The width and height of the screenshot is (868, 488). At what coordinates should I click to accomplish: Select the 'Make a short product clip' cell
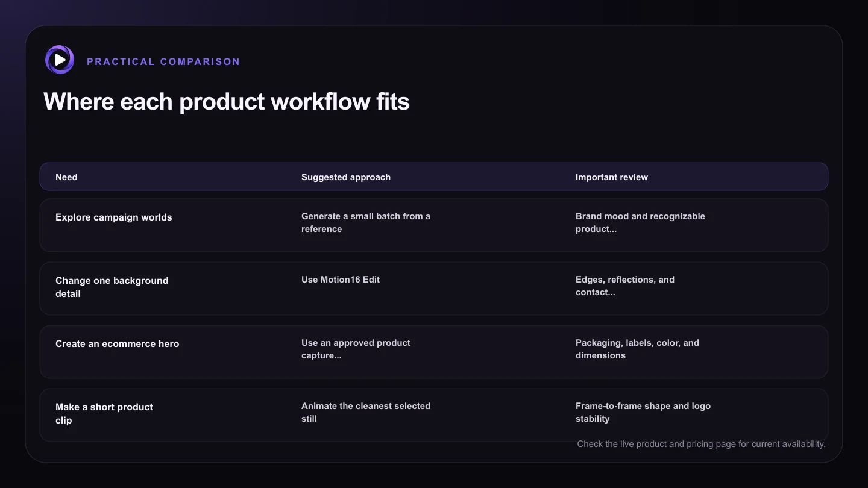point(104,413)
